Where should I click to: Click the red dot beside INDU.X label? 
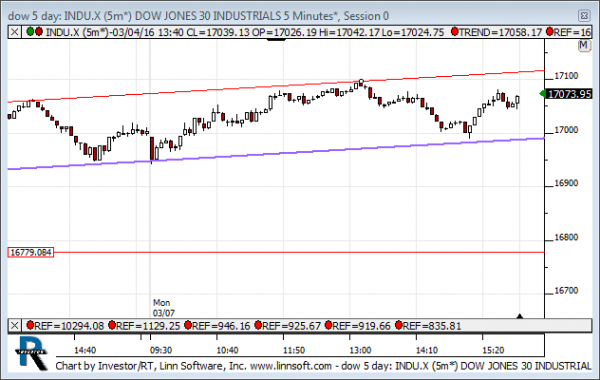tap(39, 31)
